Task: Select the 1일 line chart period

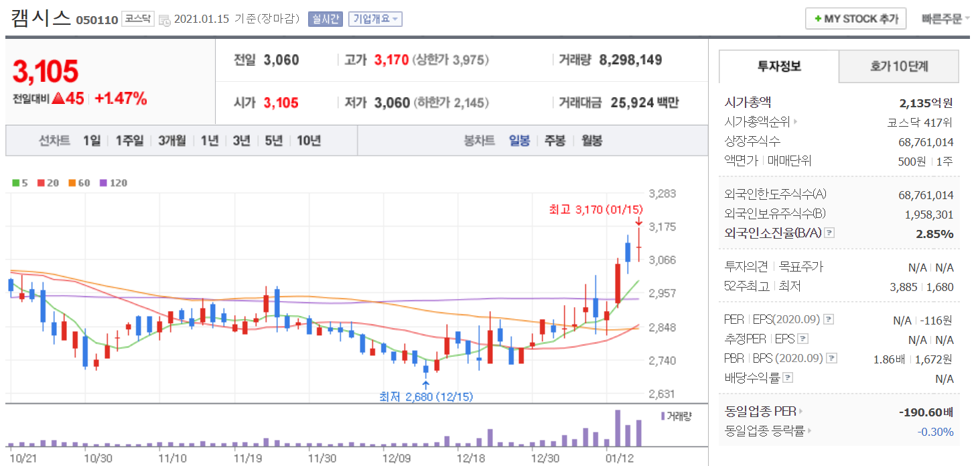Action: click(x=92, y=141)
